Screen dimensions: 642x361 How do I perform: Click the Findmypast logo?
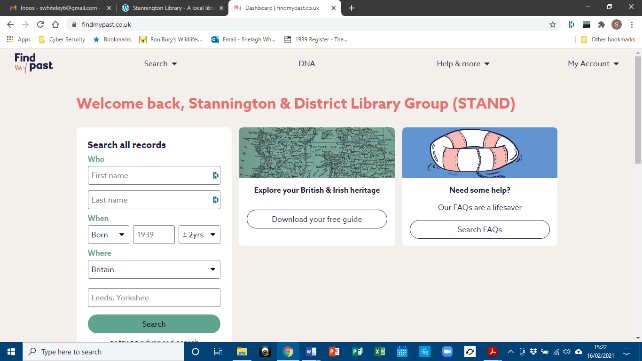[x=34, y=63]
